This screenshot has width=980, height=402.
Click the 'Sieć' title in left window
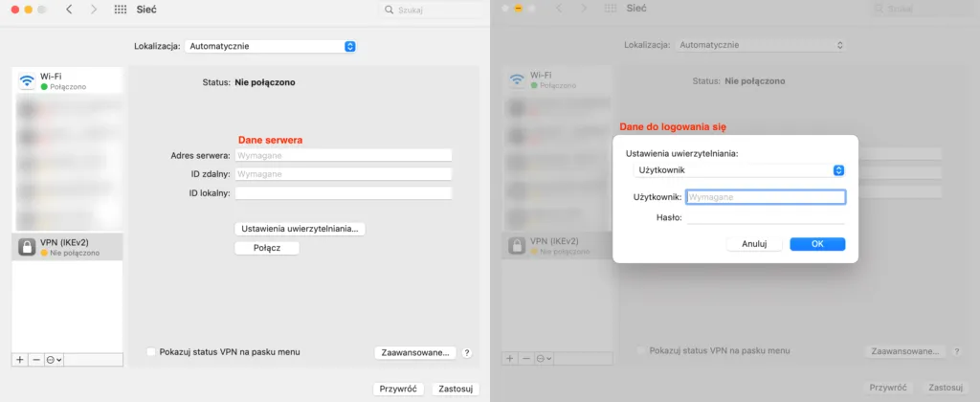coord(146,10)
